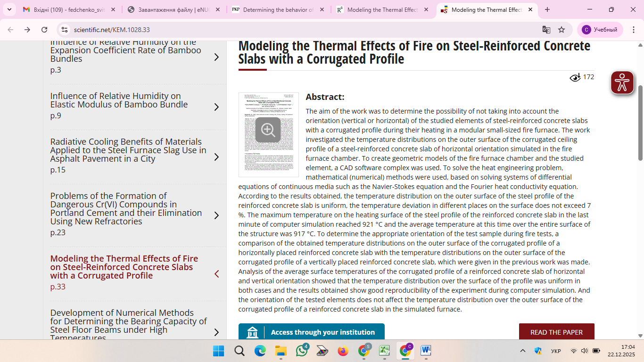Click Access through your institution button
Viewport: 644px width, 362px height.
pos(311,332)
